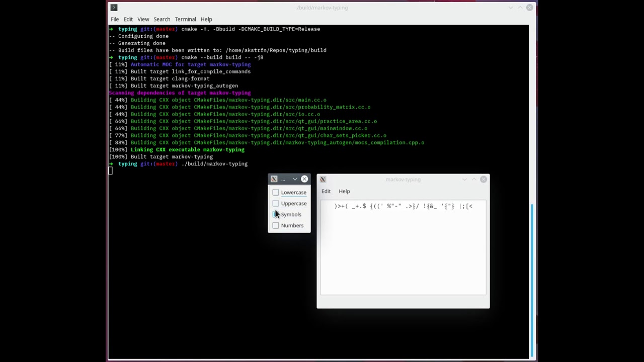Minimize the markov-typing window
The height and width of the screenshot is (362, 644).
[464, 179]
